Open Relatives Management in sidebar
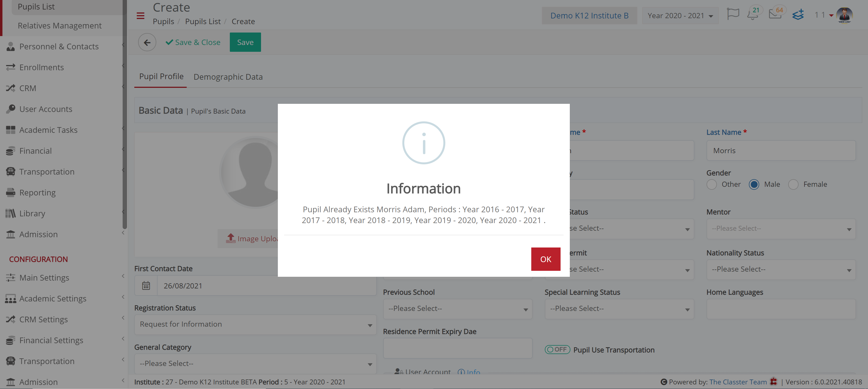868x389 pixels. point(59,25)
